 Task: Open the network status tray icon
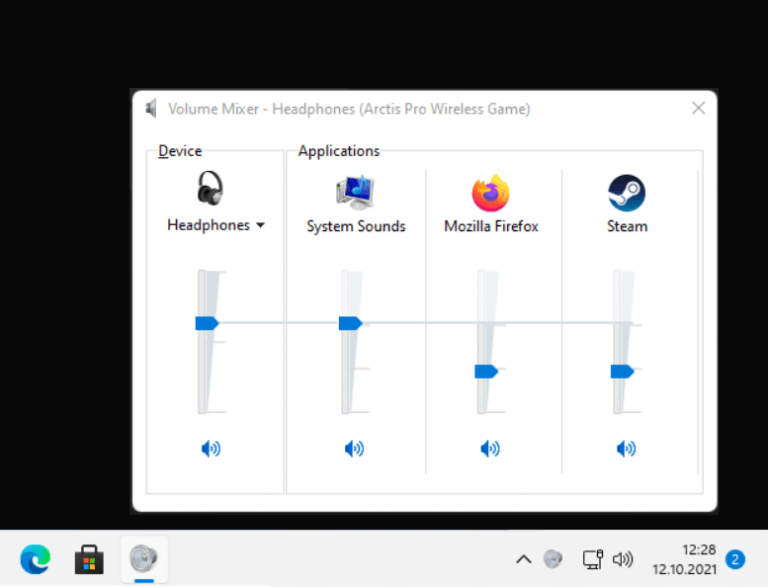(593, 559)
